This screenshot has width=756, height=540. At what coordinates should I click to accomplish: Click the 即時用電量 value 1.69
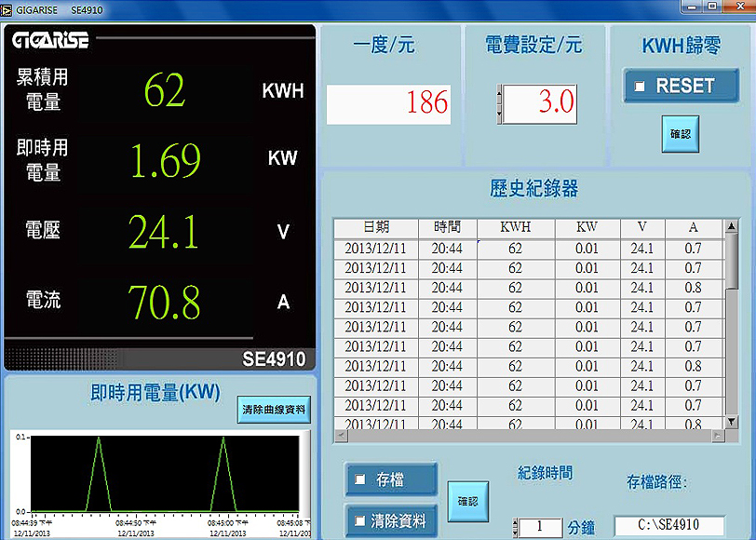(166, 160)
